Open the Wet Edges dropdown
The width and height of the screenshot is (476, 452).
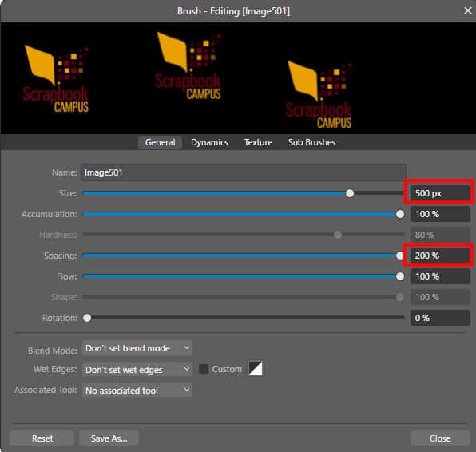[137, 370]
